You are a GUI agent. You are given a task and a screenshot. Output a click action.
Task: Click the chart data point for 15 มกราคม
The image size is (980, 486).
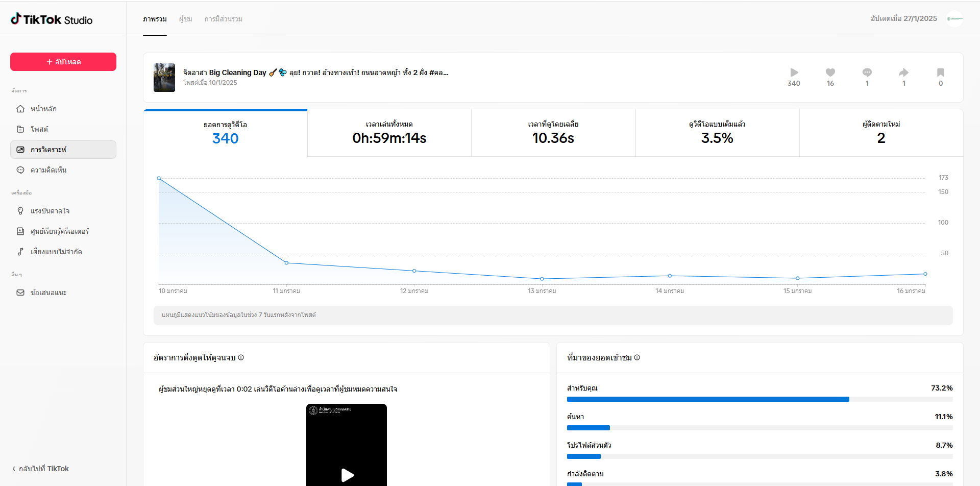tap(797, 278)
